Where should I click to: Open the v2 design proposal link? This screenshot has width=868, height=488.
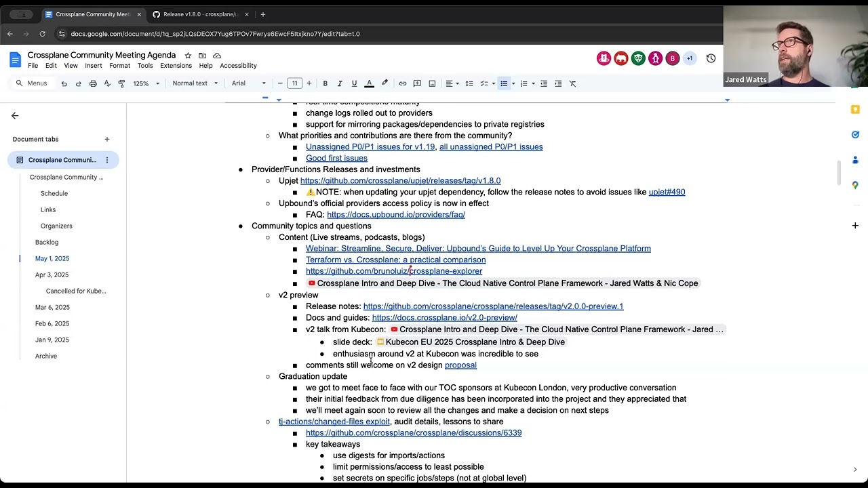tap(460, 365)
